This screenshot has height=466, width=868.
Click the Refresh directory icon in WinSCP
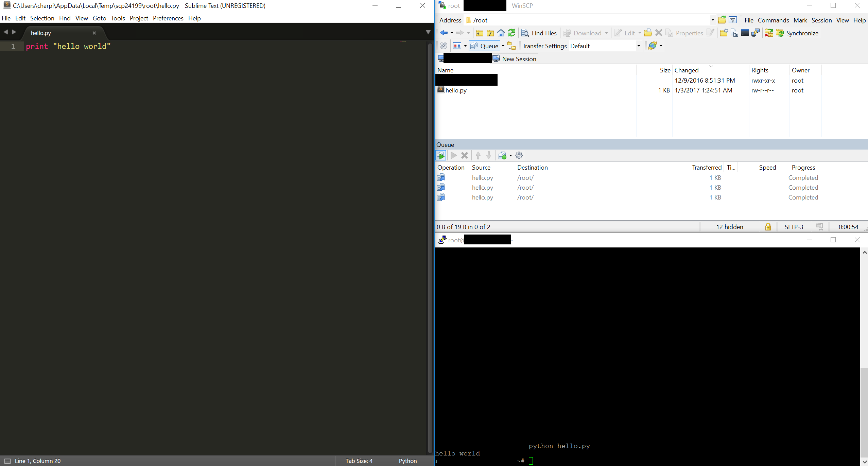[x=511, y=33]
